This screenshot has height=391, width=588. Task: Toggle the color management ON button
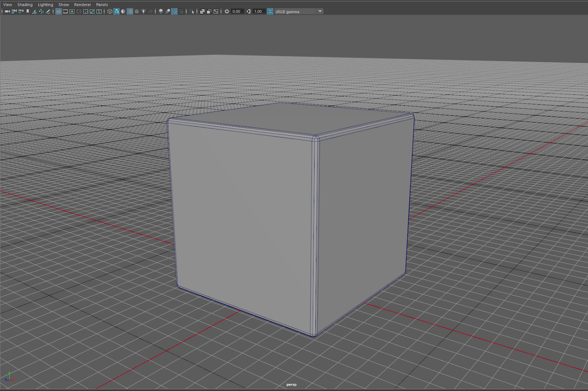pos(270,11)
